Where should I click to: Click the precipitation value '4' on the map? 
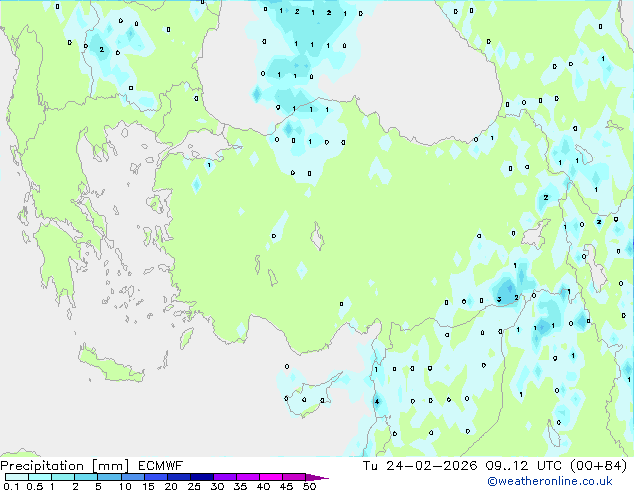[377, 401]
